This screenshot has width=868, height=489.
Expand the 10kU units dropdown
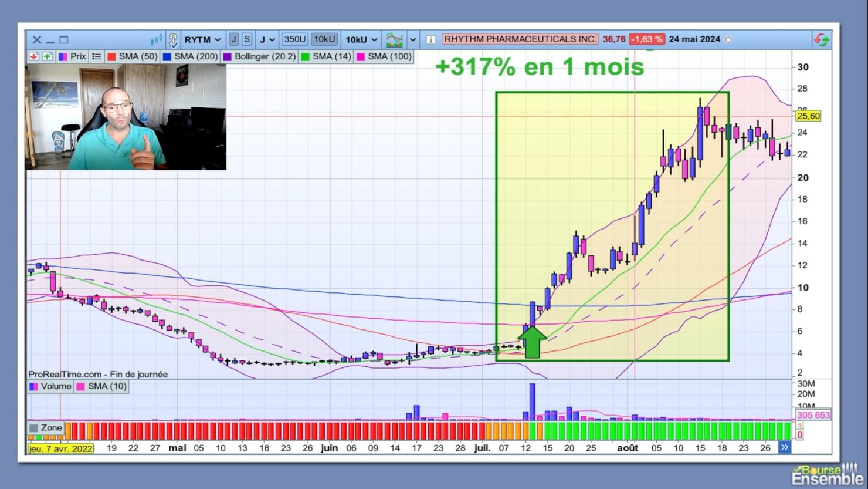361,40
